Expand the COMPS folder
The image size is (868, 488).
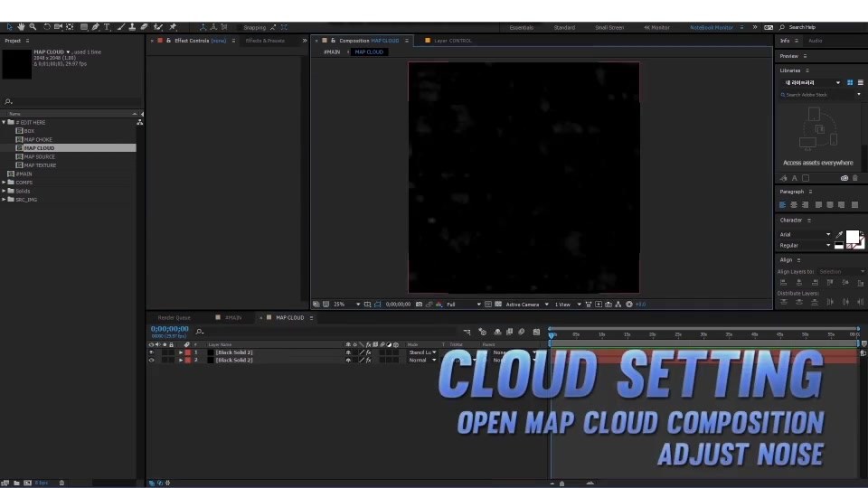(4, 183)
